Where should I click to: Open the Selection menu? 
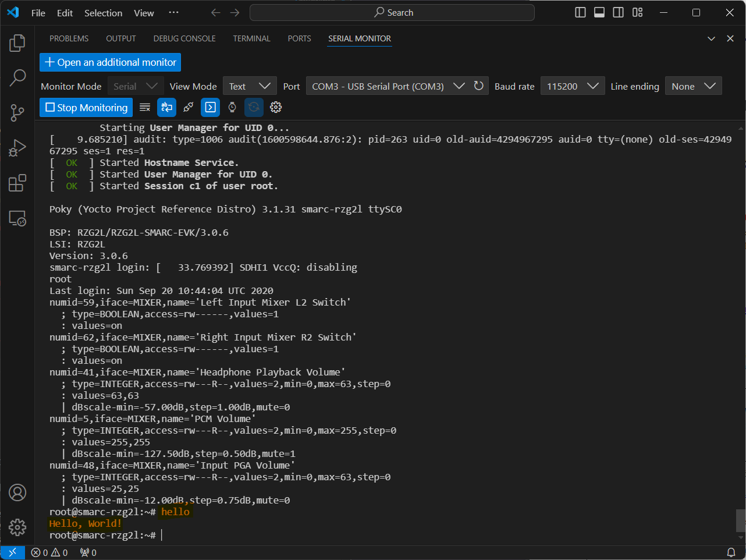click(x=104, y=12)
